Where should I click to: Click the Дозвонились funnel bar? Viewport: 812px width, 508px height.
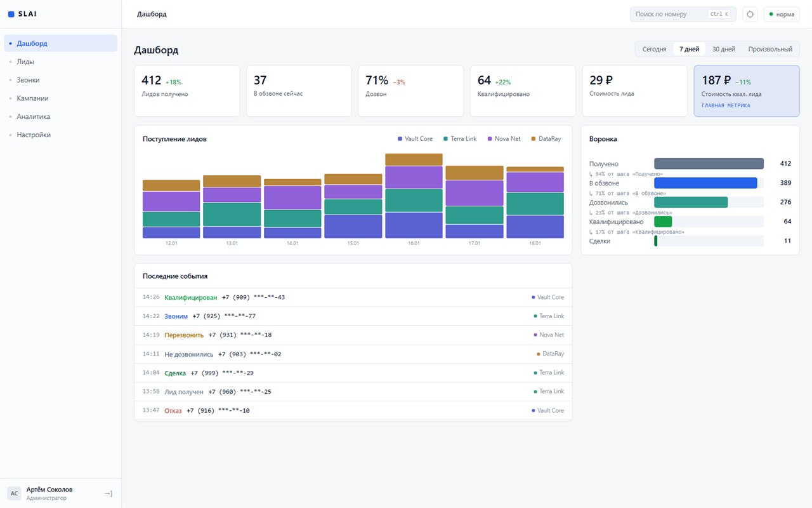click(x=691, y=202)
